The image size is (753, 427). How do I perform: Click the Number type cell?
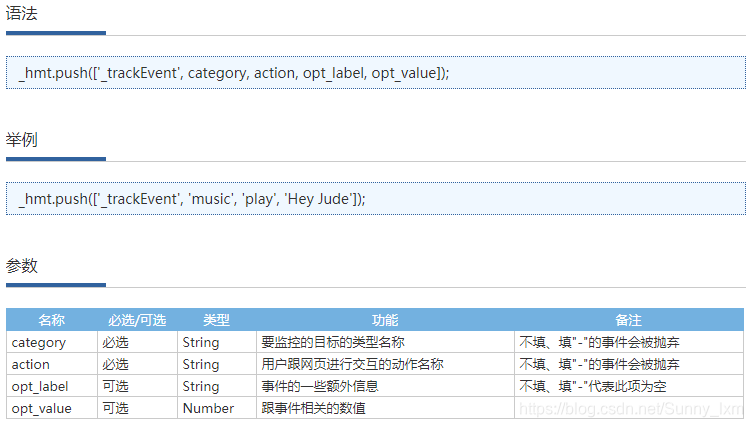point(217,408)
